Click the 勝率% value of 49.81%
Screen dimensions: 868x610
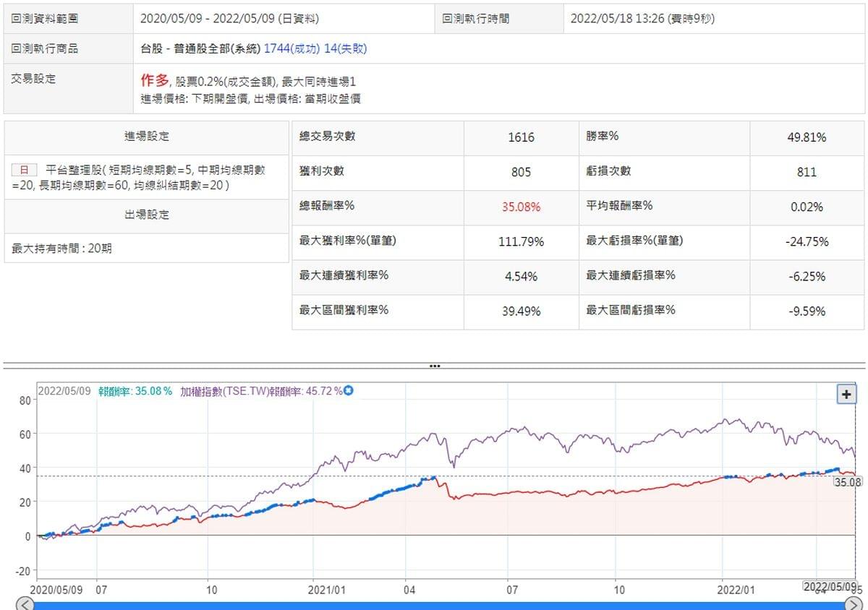click(x=807, y=137)
